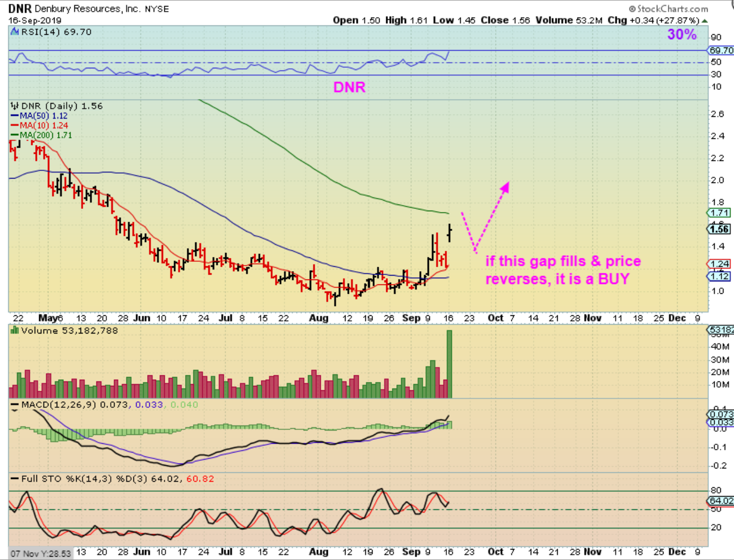Screen dimensions: 734x560
Task: Click the candlestick icon beside DNR (Daily)
Action: click(x=15, y=106)
